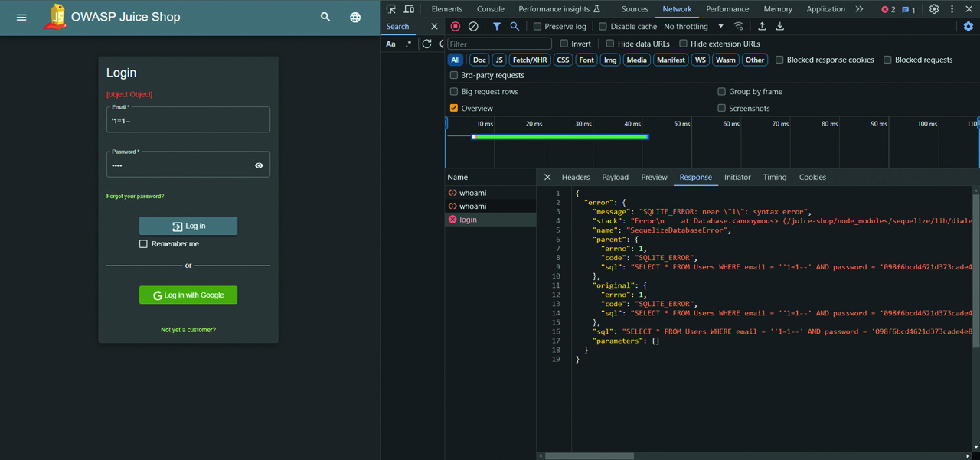Screen dimensions: 980x460
Task: Click the Email input field
Action: 188,120
